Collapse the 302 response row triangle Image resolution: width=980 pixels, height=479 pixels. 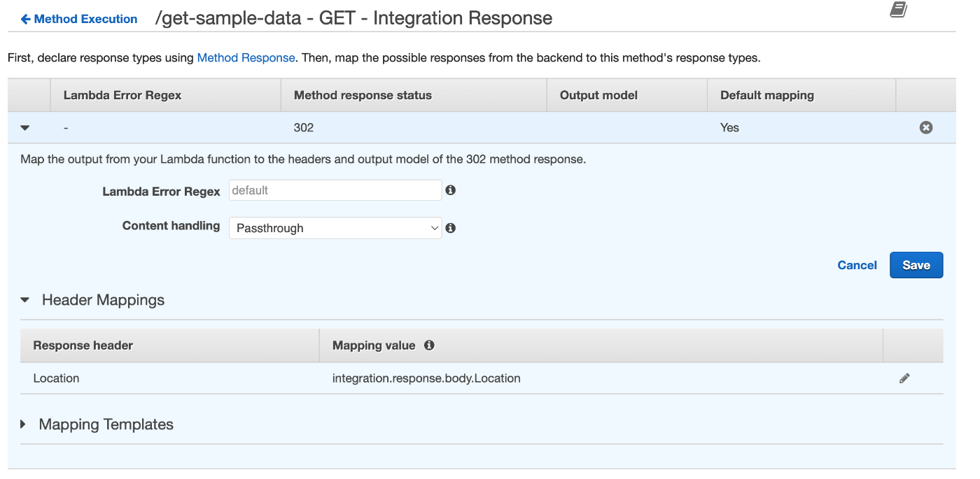25,128
